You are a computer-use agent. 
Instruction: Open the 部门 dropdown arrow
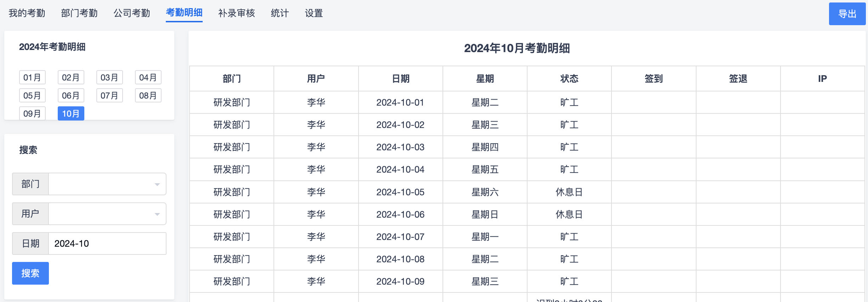(x=157, y=184)
